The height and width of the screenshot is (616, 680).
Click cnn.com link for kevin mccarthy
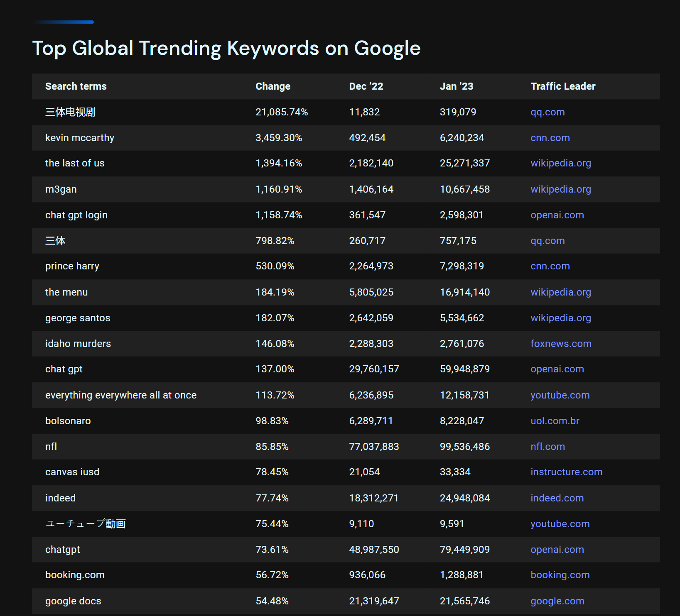click(x=550, y=138)
